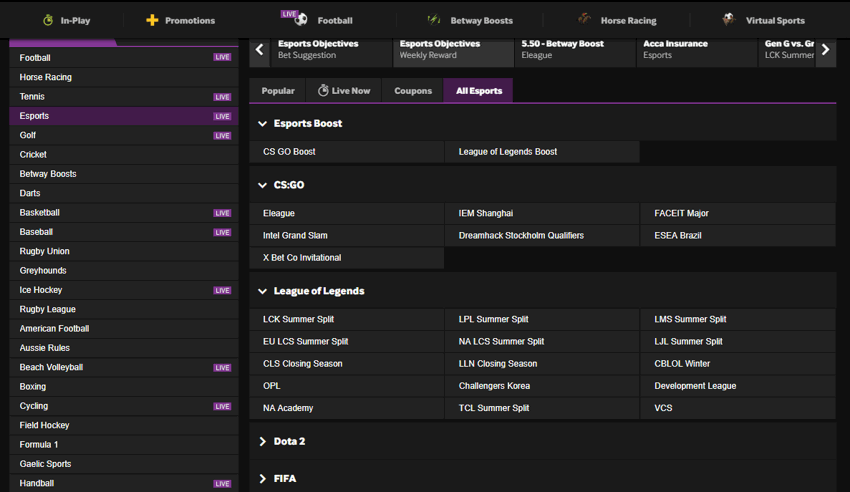This screenshot has height=492, width=850.
Task: Click LIVE badge next to Football
Action: pyautogui.click(x=222, y=57)
